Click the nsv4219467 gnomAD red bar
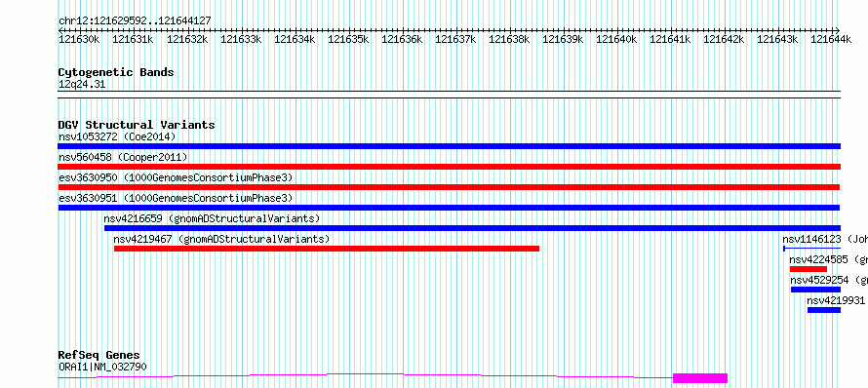 [327, 249]
